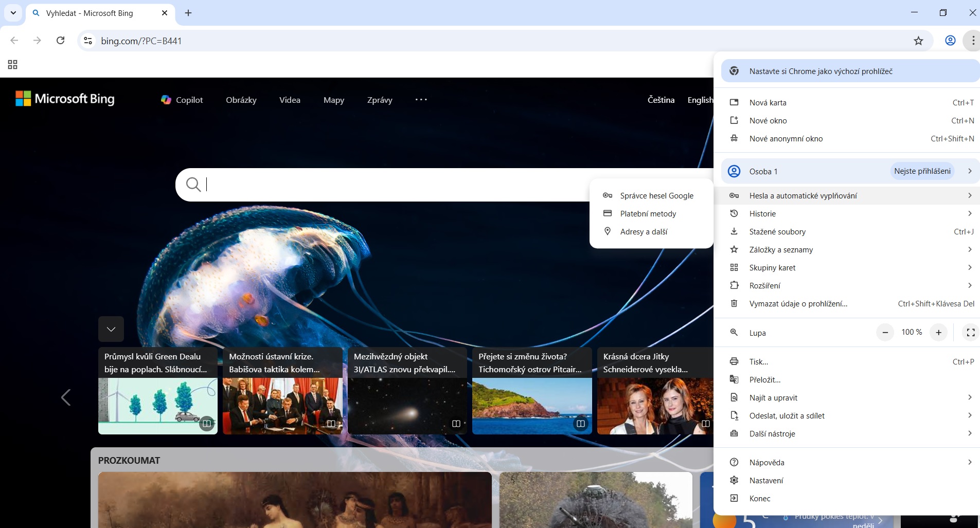Image resolution: width=980 pixels, height=528 pixels.
Task: Open the tab search dropdown arrow
Action: (13, 13)
